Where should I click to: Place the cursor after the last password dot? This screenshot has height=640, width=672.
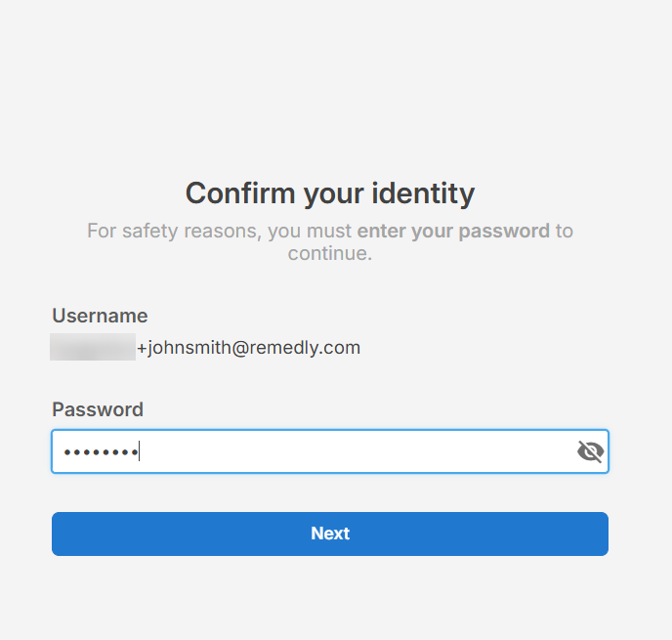point(140,451)
